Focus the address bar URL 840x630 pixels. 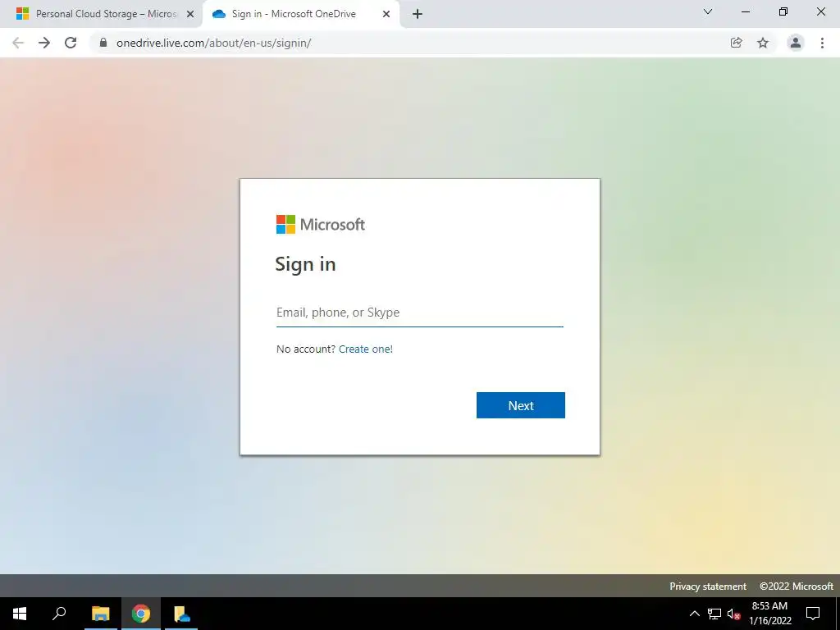tap(214, 43)
